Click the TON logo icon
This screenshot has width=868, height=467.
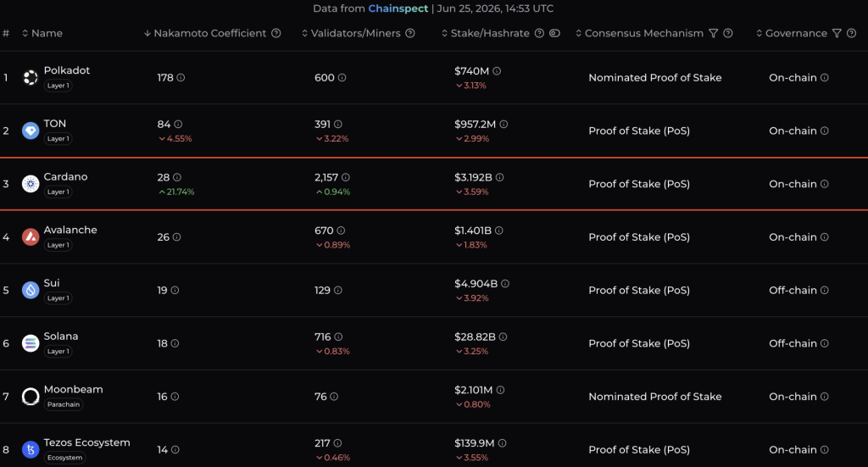tap(31, 131)
